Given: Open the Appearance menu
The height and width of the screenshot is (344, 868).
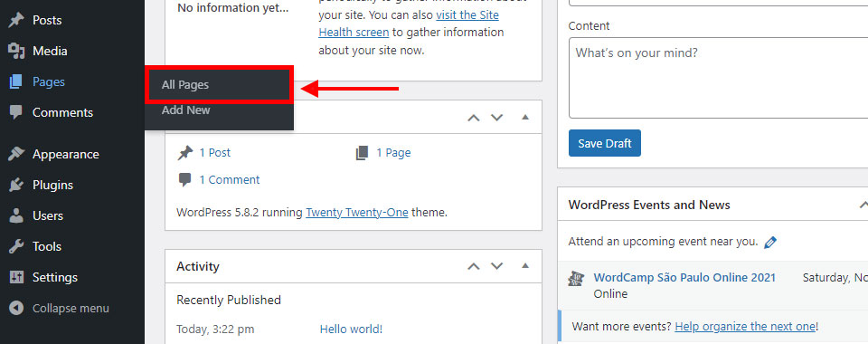Looking at the screenshot, I should click(x=66, y=154).
